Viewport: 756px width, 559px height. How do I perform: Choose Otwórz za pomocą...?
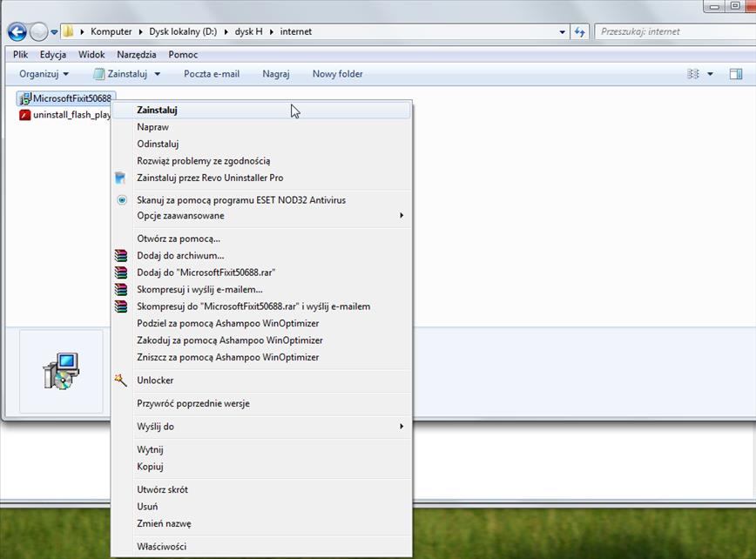click(261, 239)
